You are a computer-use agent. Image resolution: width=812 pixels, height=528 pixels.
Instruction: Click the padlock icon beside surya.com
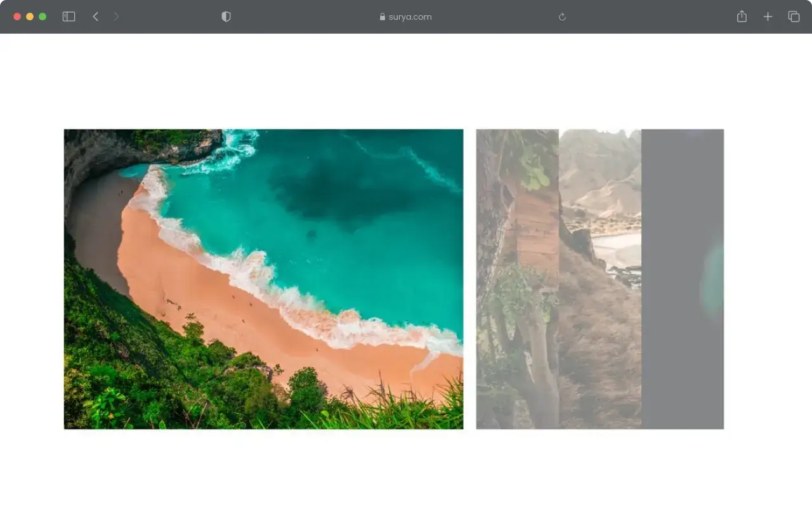coord(383,17)
